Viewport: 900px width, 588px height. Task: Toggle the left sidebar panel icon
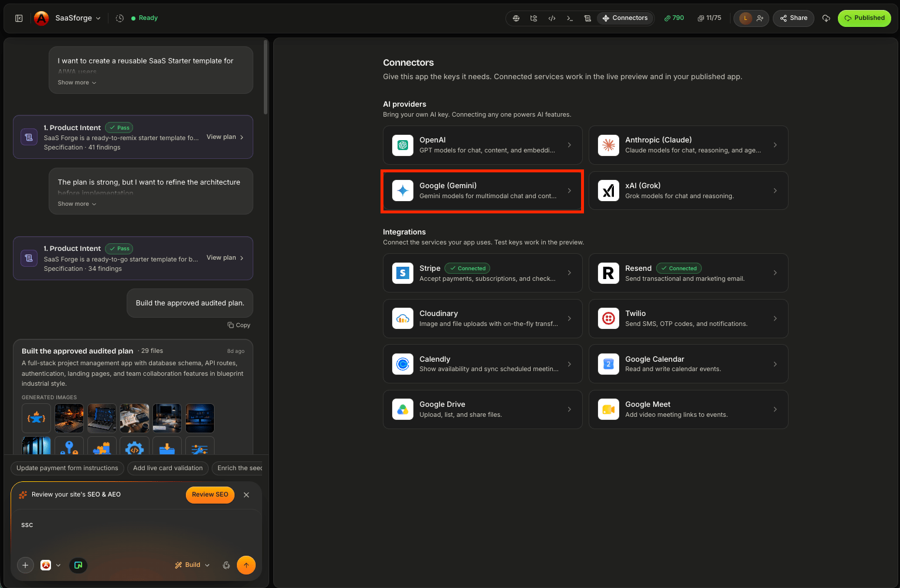[19, 18]
